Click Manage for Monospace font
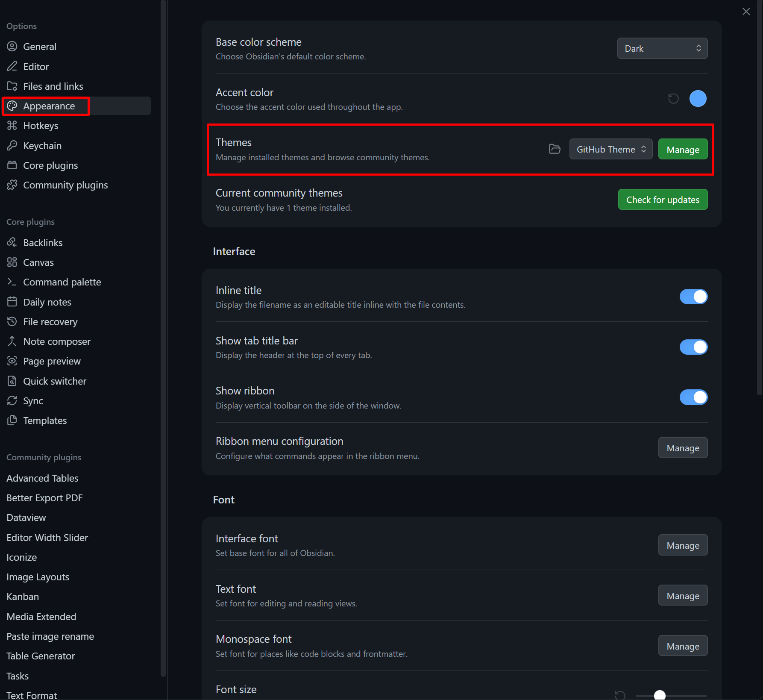 coord(683,646)
